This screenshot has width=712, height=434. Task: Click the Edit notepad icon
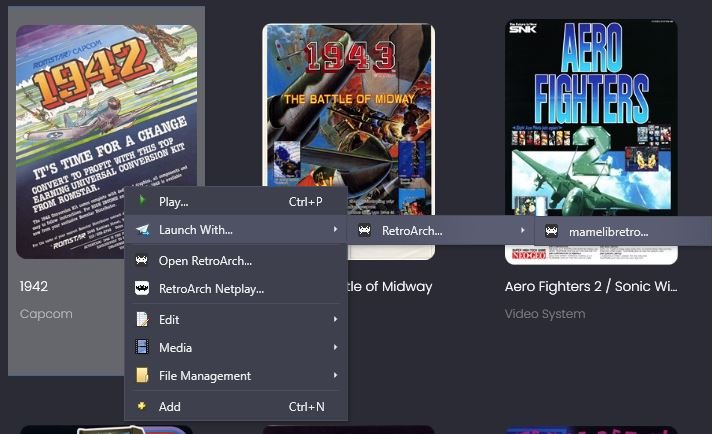click(142, 320)
